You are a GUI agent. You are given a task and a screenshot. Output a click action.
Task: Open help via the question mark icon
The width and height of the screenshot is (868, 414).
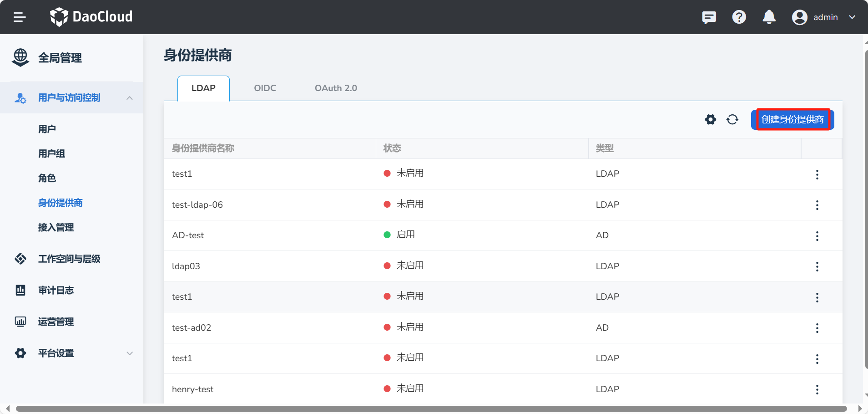[739, 17]
